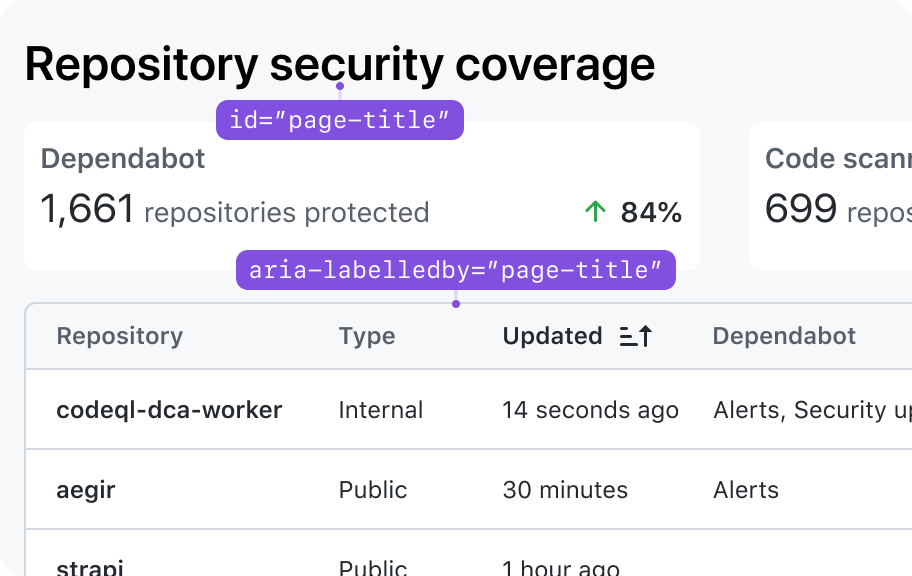Click 'Internal' type cell for codeql-dca-worker
Viewport: 912px width, 576px height.
point(381,410)
